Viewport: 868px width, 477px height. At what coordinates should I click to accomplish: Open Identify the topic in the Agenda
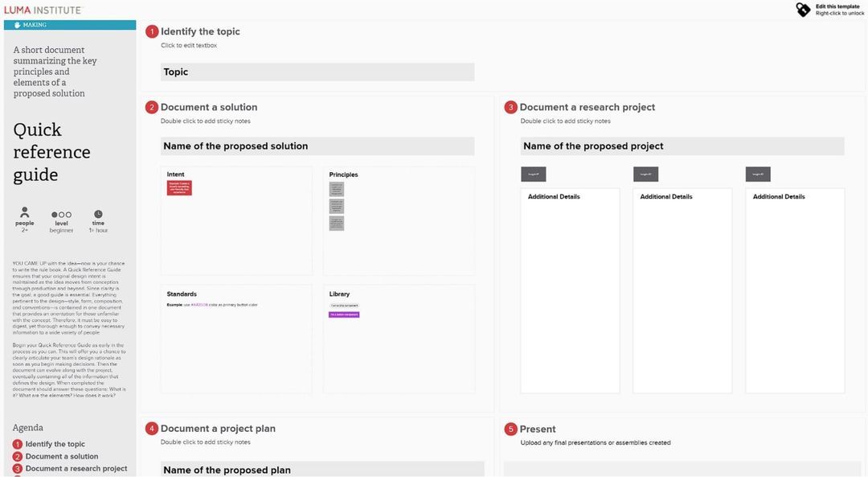55,444
